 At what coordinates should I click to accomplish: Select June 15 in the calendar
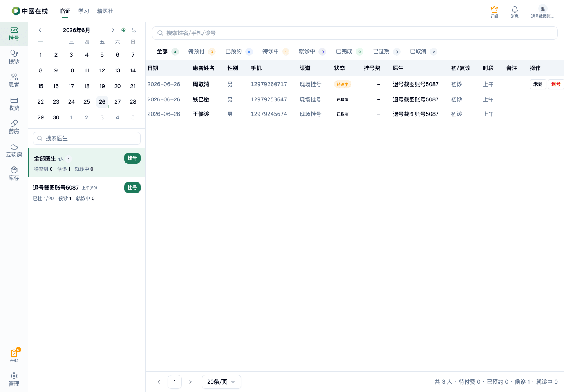[41, 86]
